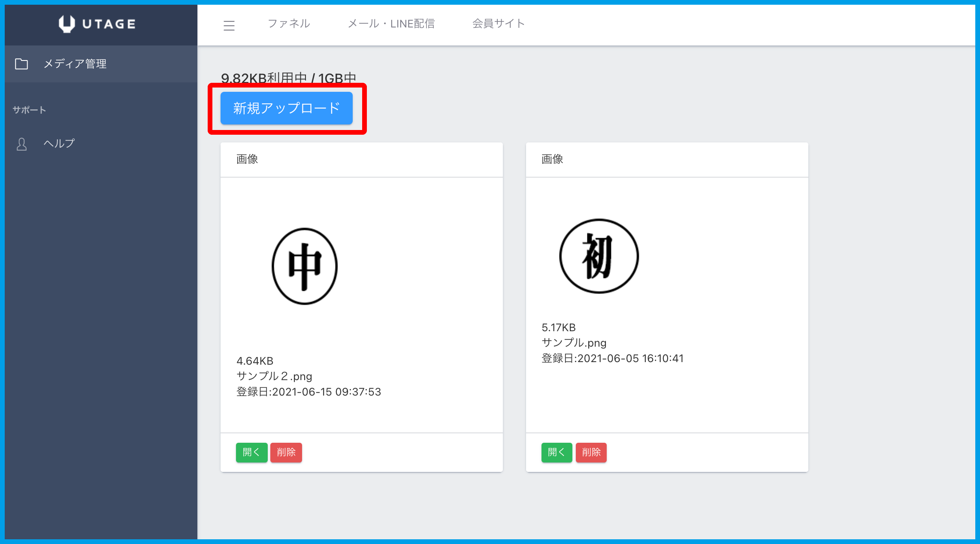Toggle the hamburger menu icon
Image resolution: width=980 pixels, height=544 pixels.
point(229,25)
